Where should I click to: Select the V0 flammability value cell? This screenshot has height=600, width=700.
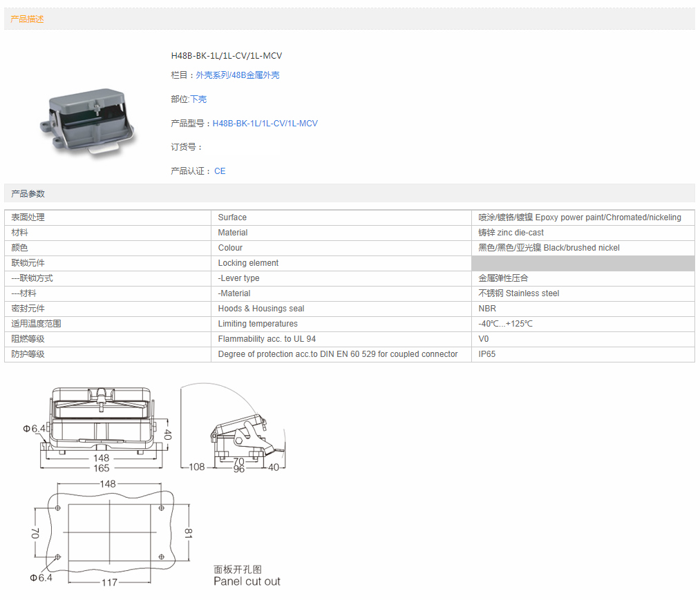[484, 339]
